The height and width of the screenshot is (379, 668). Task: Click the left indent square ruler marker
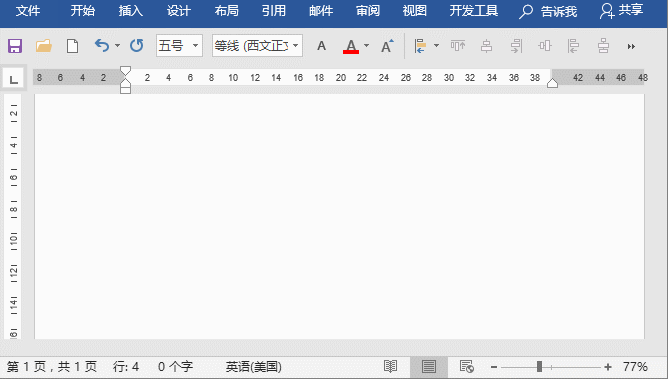(125, 90)
